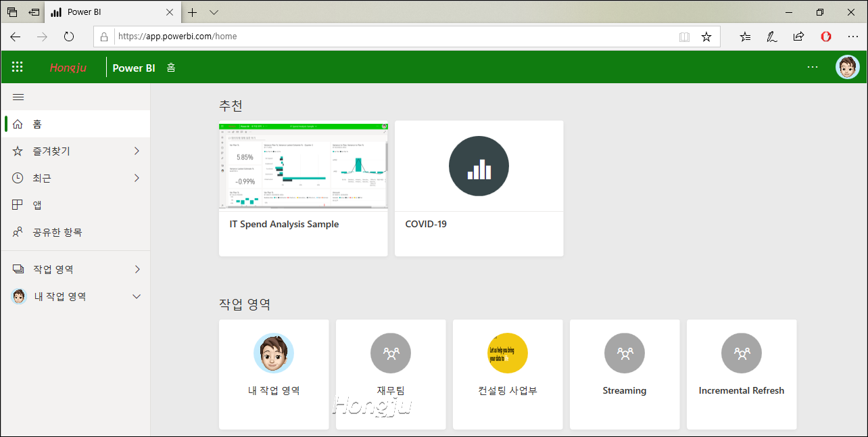Click the Power BI header title
Image resolution: width=868 pixels, height=437 pixels.
pos(134,68)
